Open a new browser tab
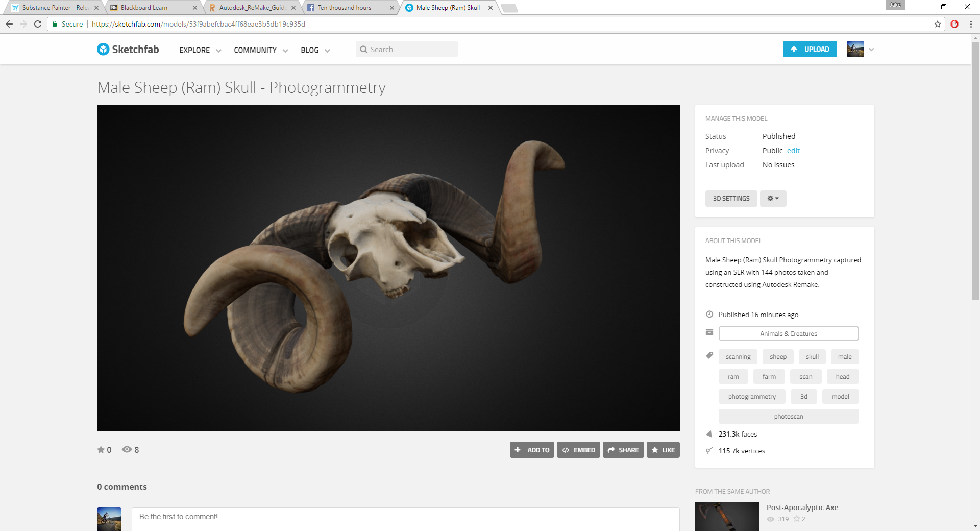 pyautogui.click(x=509, y=8)
